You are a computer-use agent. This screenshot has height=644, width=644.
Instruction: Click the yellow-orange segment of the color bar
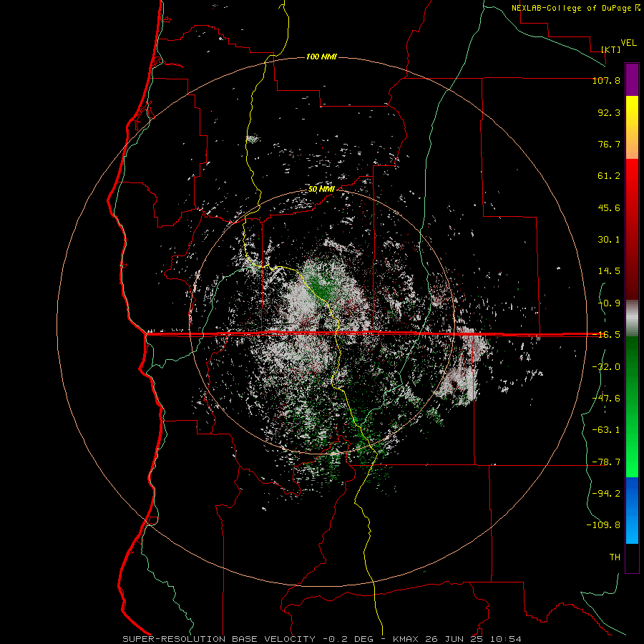(x=632, y=127)
